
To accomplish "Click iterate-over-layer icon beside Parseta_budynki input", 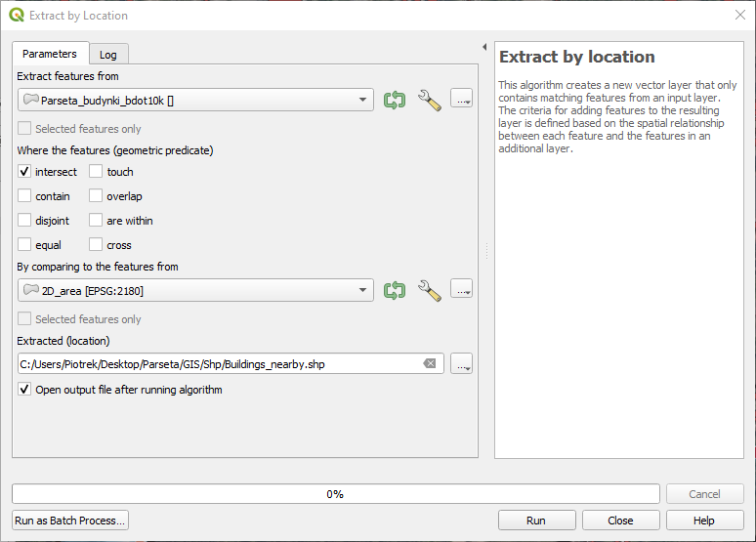I will pos(395,100).
